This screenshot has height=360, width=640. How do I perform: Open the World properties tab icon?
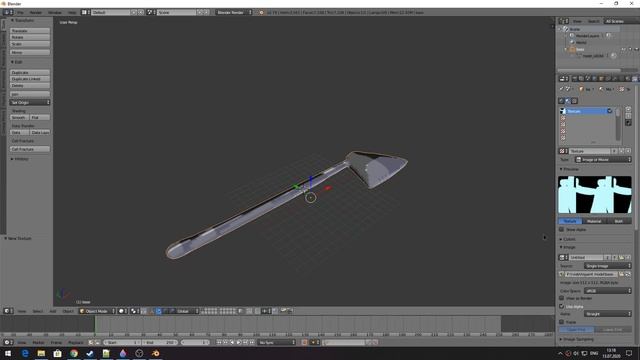tap(594, 78)
